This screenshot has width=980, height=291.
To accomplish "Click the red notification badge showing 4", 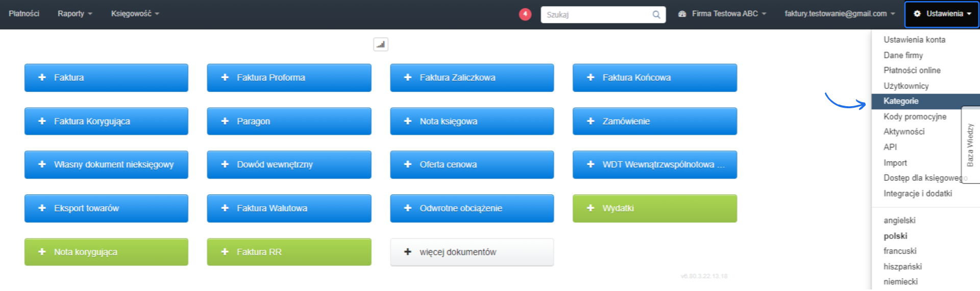I will pyautogui.click(x=525, y=14).
